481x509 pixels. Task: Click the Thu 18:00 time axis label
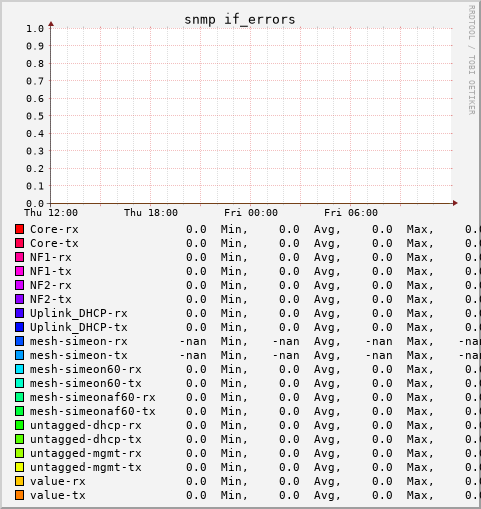click(x=151, y=213)
